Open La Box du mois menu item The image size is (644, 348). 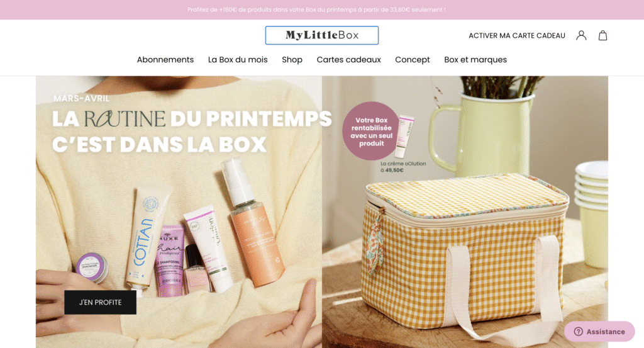pos(238,60)
